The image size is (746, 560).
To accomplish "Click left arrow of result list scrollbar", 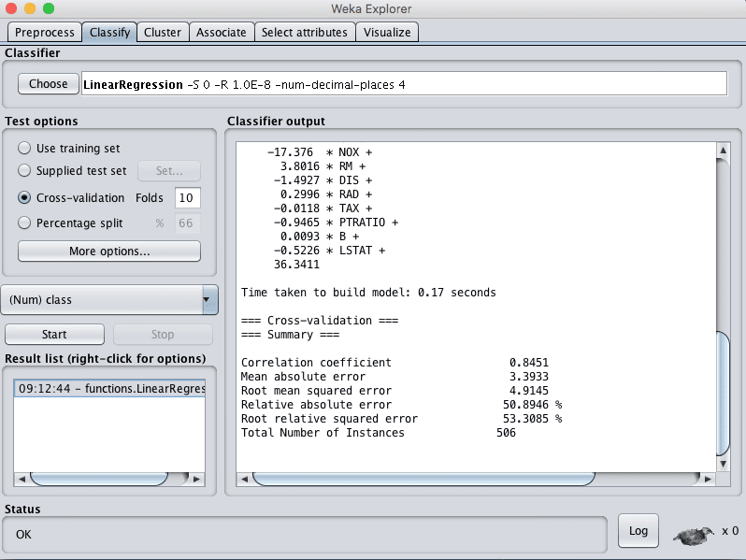I will pos(22,479).
